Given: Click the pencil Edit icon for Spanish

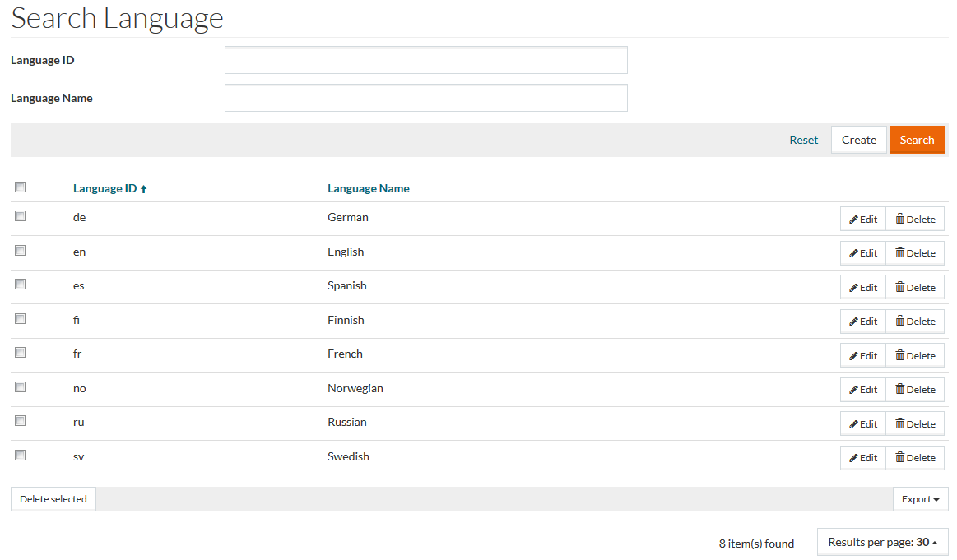Looking at the screenshot, I should click(x=854, y=288).
